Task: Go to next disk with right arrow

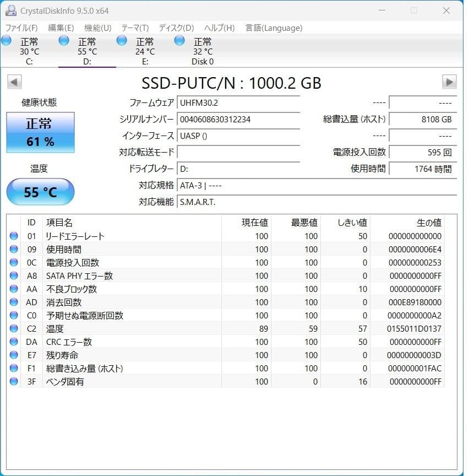Action: [449, 82]
